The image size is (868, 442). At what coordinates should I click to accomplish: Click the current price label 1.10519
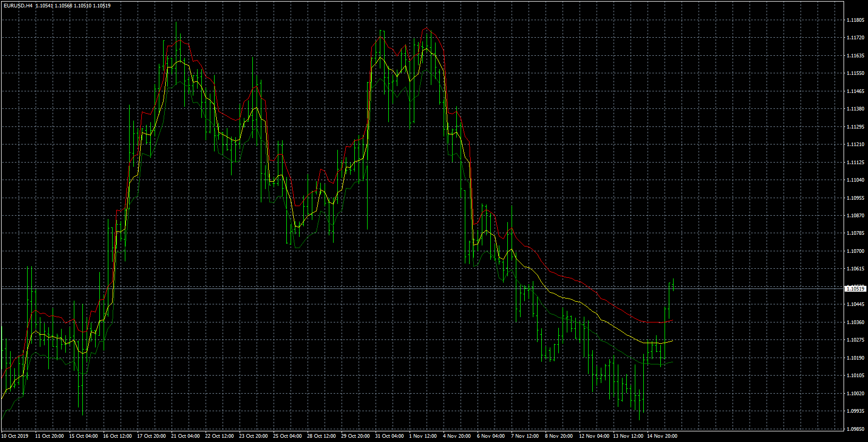click(x=855, y=289)
